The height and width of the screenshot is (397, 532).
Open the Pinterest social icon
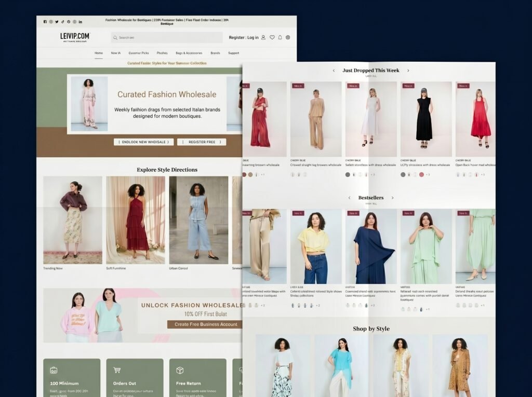69,22
